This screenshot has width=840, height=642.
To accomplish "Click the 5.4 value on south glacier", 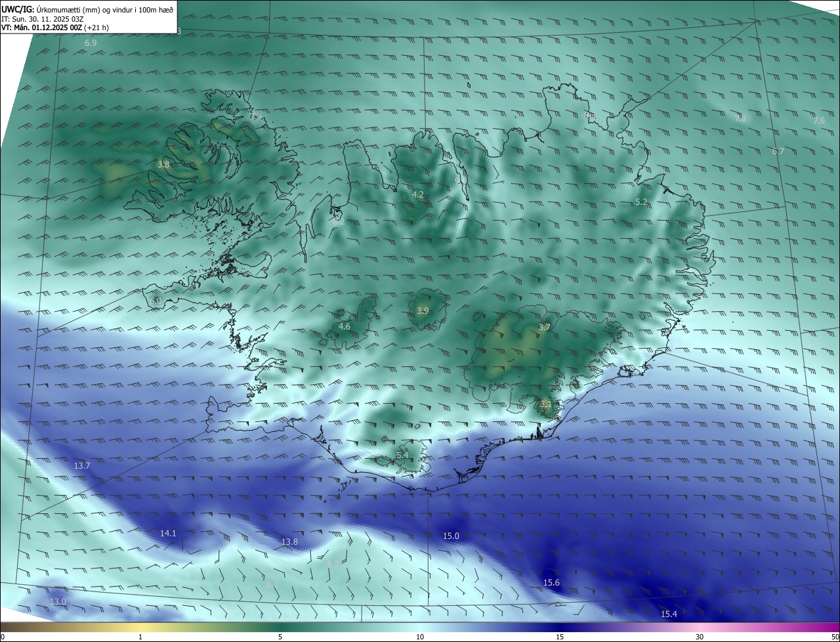I will click(x=402, y=455).
